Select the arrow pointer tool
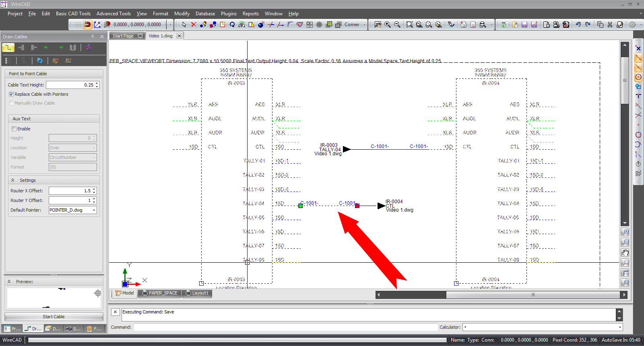Image resolution: width=644 pixels, height=346 pixels. point(184,25)
